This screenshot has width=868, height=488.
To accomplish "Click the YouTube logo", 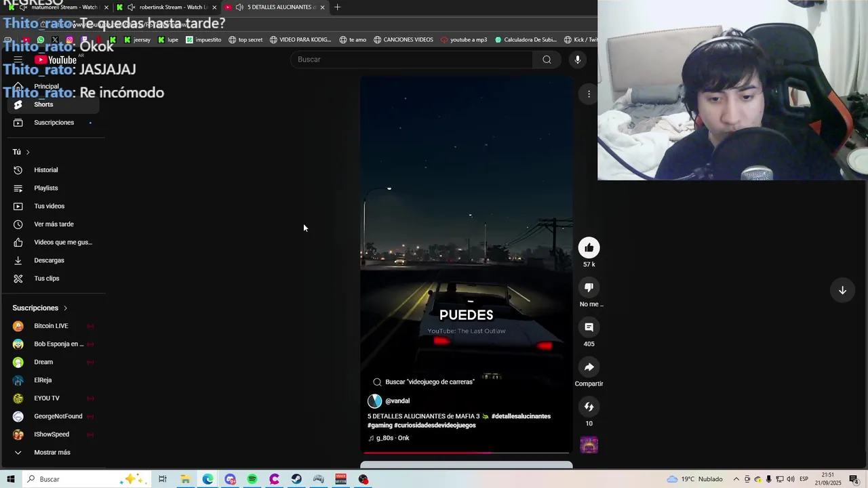I will pos(56,60).
